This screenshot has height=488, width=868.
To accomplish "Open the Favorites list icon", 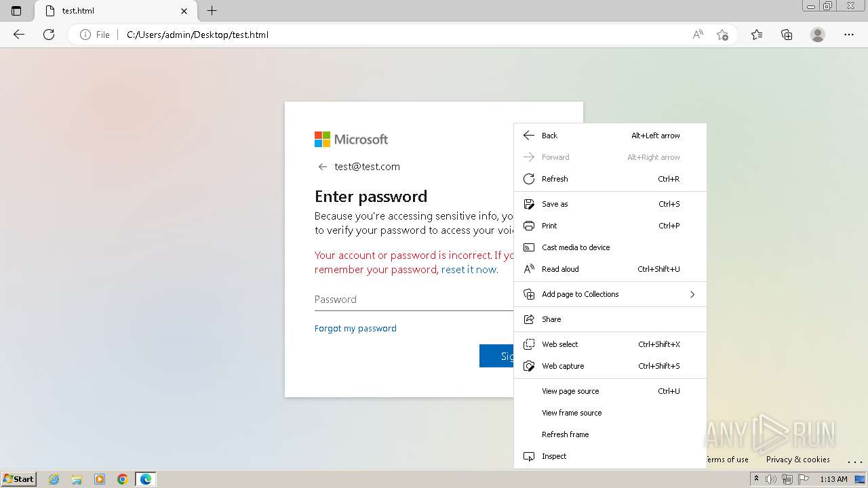I will tap(757, 35).
